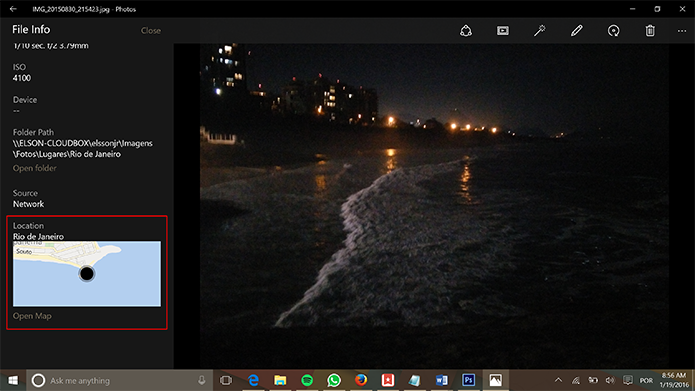This screenshot has height=391, width=695.
Task: Select the Source value Network
Action: pos(28,204)
